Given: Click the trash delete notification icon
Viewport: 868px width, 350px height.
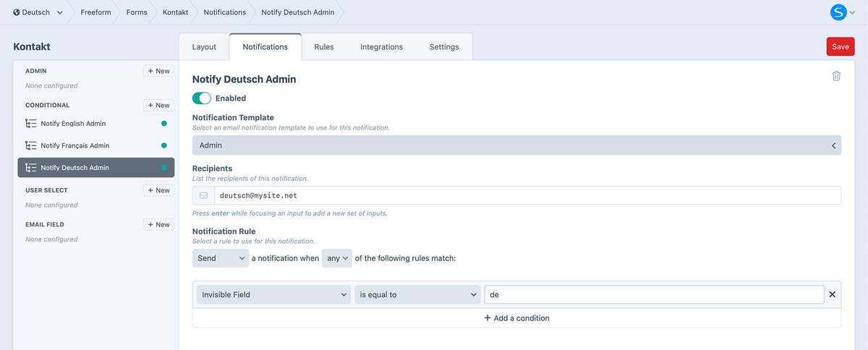Looking at the screenshot, I should coord(836,76).
